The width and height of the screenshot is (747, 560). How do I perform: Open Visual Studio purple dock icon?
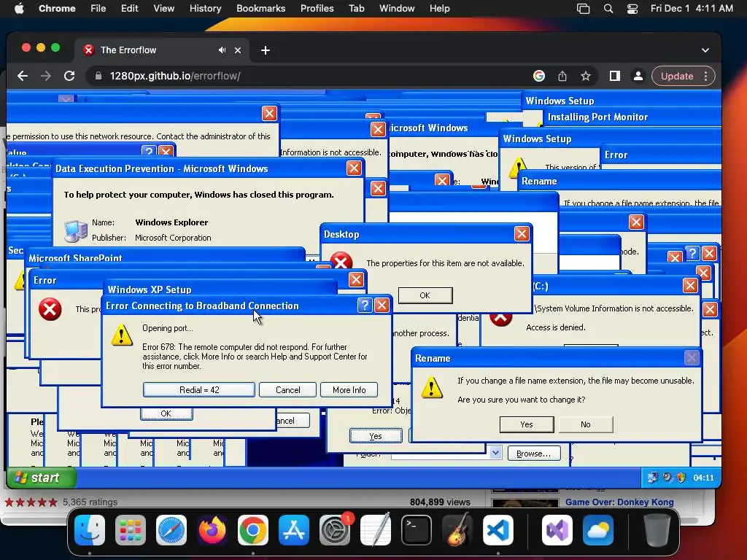(557, 530)
